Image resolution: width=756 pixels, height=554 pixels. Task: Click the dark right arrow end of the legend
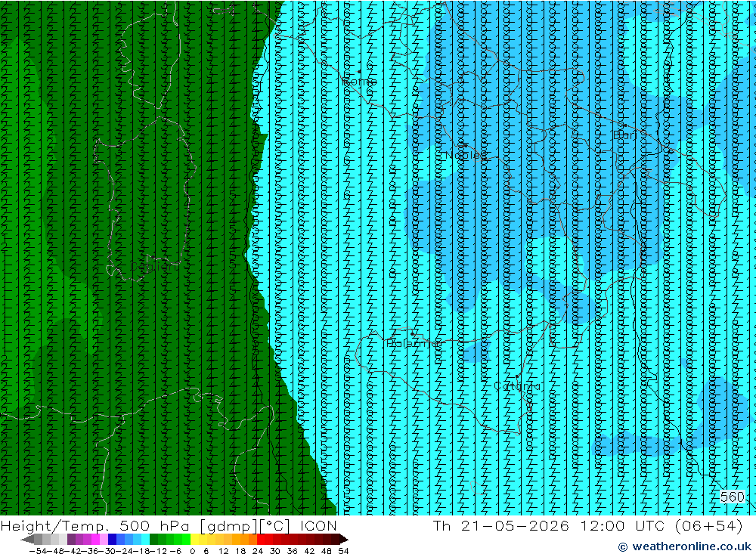tap(344, 539)
